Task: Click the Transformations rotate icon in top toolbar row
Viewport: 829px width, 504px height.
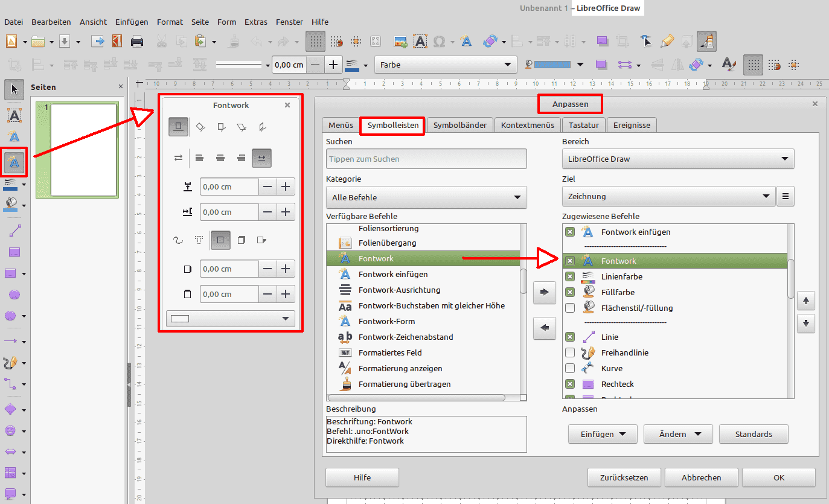Action: 490,41
